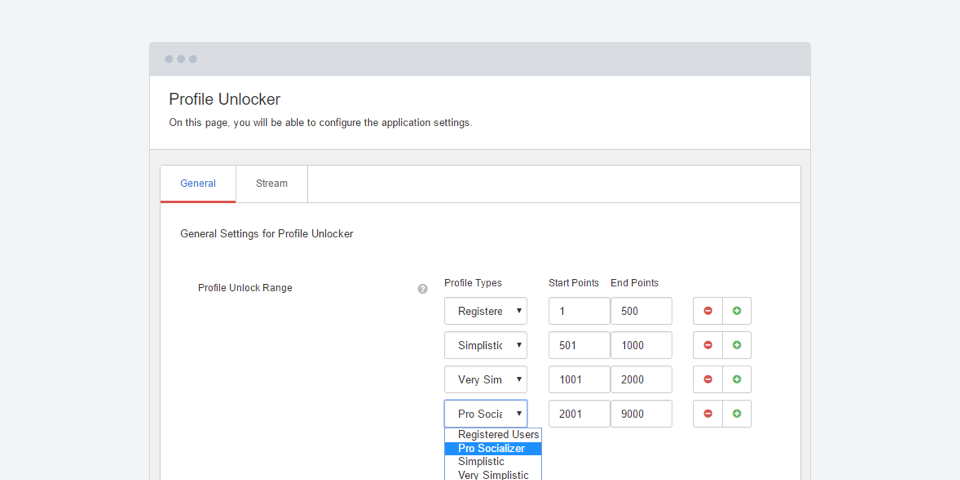This screenshot has height=480, width=960.
Task: Focus the End Points field showing 9000
Action: click(641, 414)
